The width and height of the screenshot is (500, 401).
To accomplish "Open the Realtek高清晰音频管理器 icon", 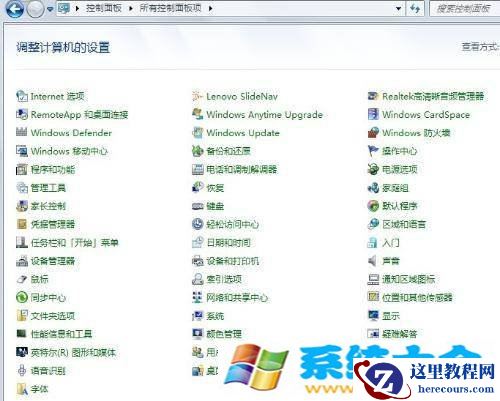I will pyautogui.click(x=373, y=96).
